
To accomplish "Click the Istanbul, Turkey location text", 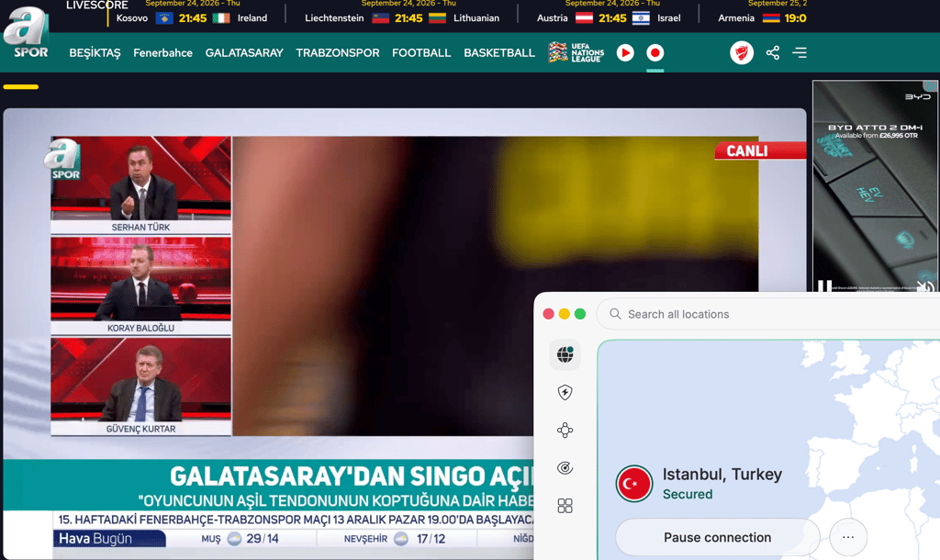I will coord(722,475).
